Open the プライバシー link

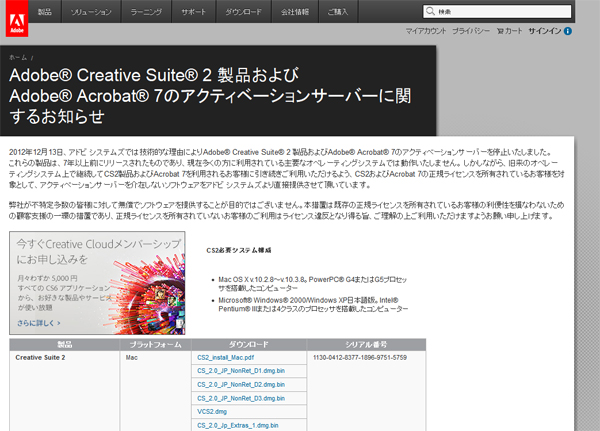[471, 31]
